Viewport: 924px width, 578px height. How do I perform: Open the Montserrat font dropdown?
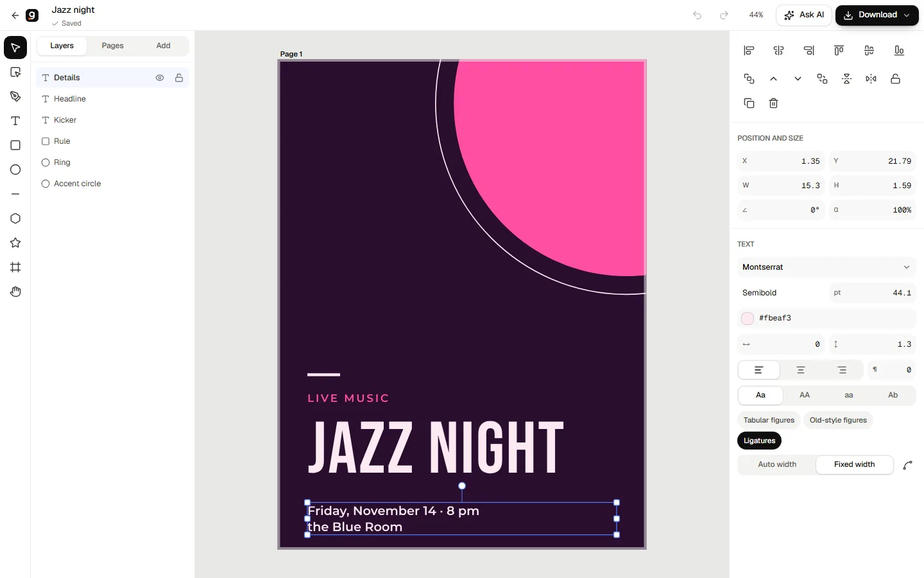pyautogui.click(x=826, y=267)
